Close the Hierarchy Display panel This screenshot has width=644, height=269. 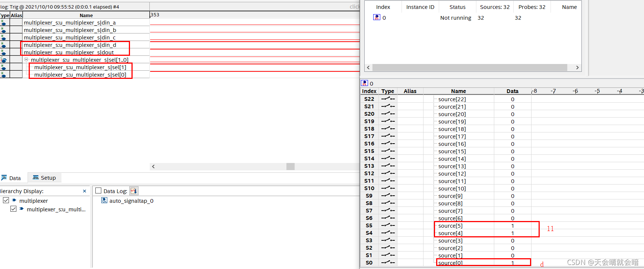[x=85, y=191]
